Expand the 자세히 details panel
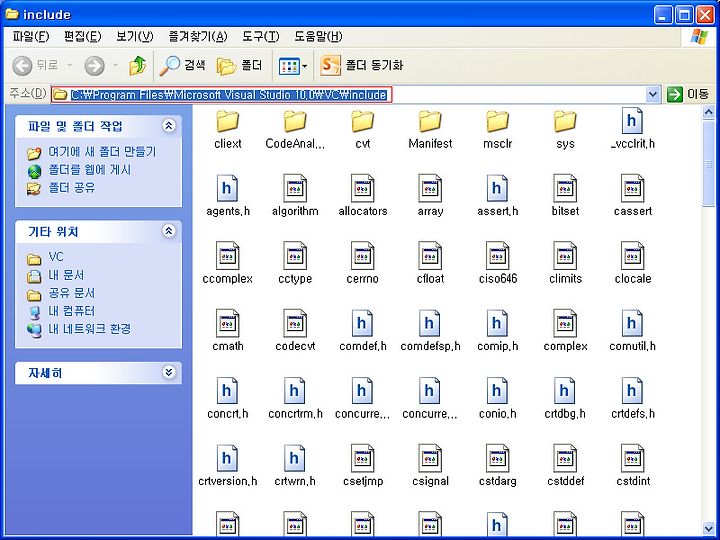 (x=169, y=372)
